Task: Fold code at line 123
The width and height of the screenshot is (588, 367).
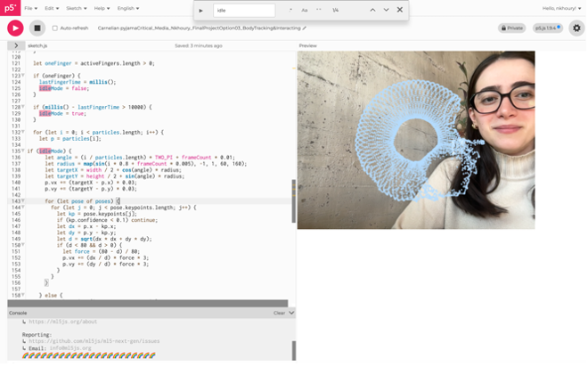Action: (23, 76)
